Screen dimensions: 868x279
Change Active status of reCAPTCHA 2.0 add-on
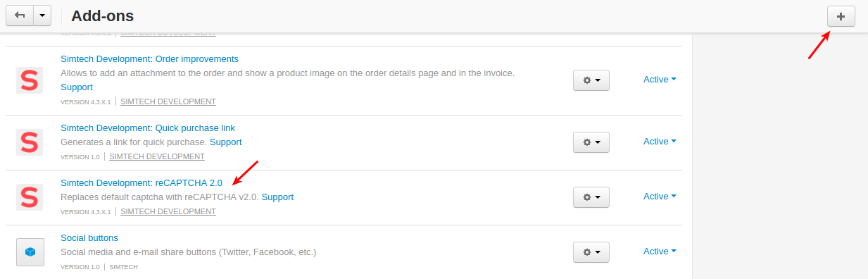660,197
